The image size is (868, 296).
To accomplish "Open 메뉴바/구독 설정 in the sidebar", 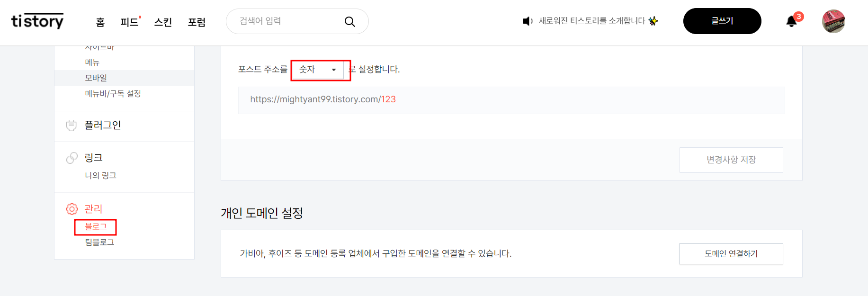I will click(x=113, y=94).
